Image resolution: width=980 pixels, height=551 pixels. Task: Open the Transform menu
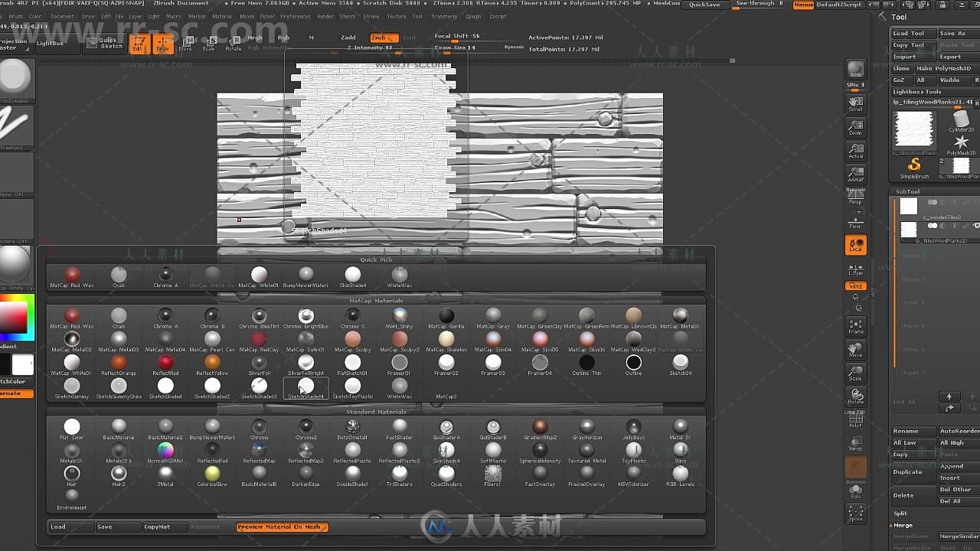click(444, 16)
